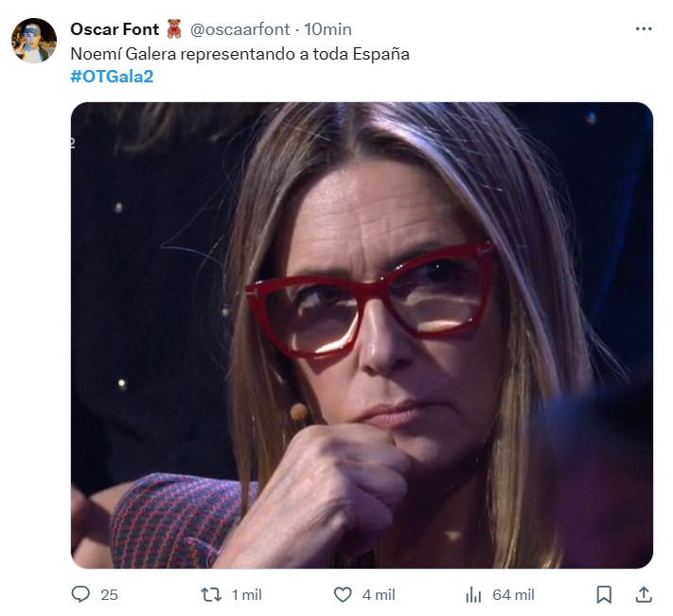673x616 pixels.
Task: Click the 25 replies count
Action: (x=109, y=594)
